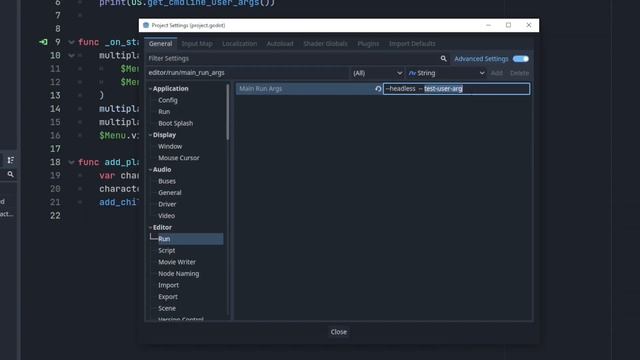
Task: Select Movie Writer under Editor
Action: pyautogui.click(x=177, y=262)
